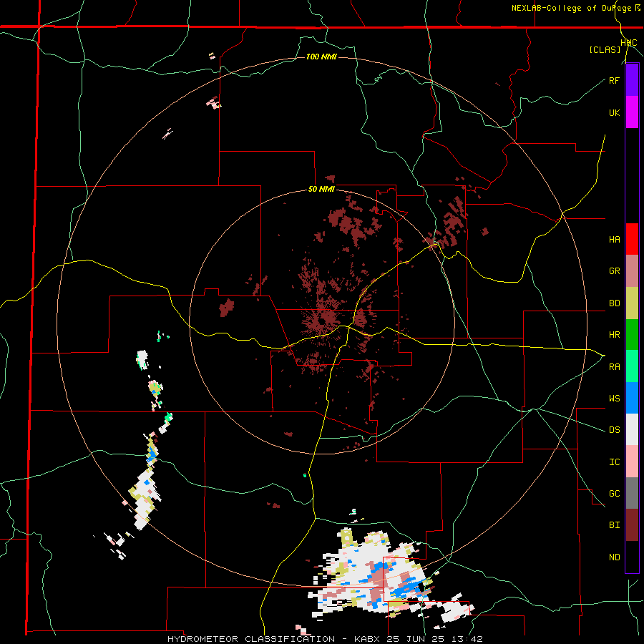Click the RA legend label
644x644 pixels.
click(x=614, y=366)
